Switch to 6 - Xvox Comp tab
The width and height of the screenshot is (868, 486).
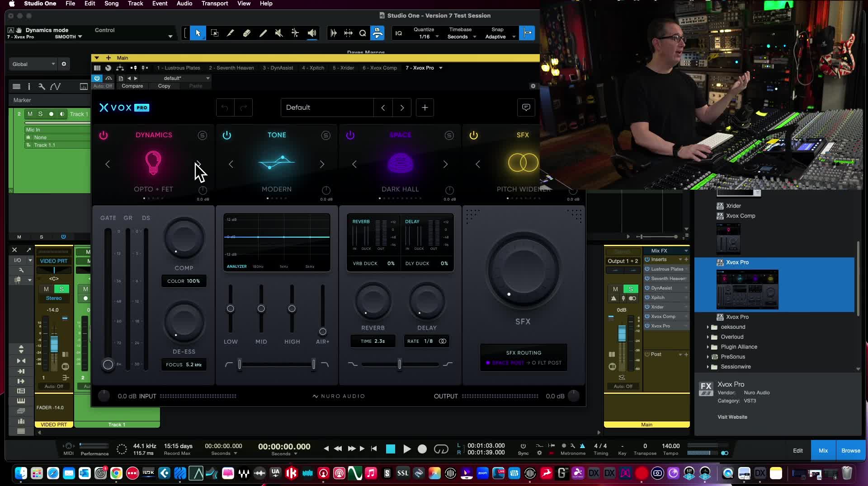pos(379,68)
